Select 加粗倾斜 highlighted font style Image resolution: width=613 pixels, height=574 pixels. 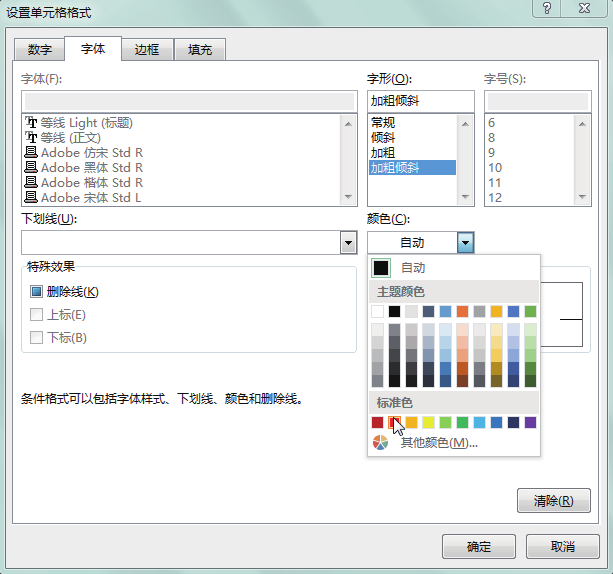click(412, 167)
